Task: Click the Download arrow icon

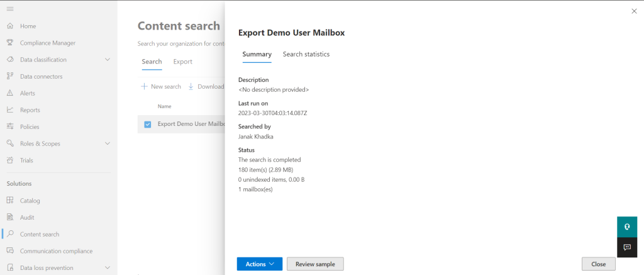Action: pos(191,87)
